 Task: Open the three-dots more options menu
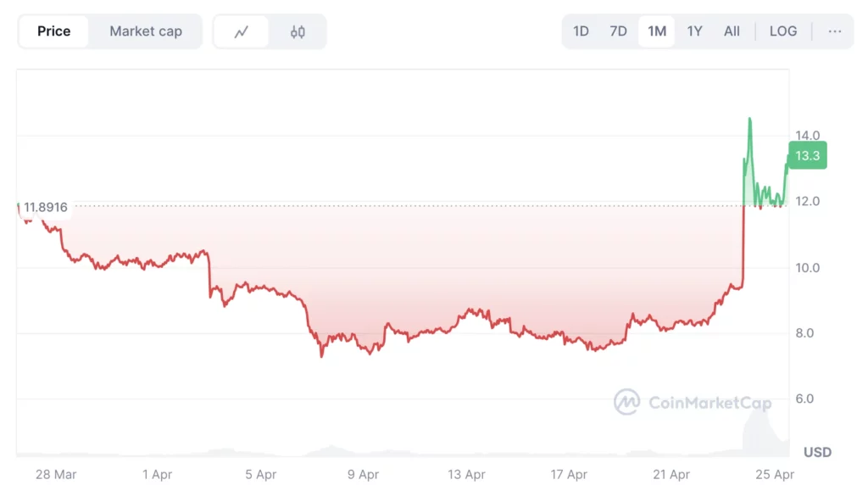click(834, 31)
